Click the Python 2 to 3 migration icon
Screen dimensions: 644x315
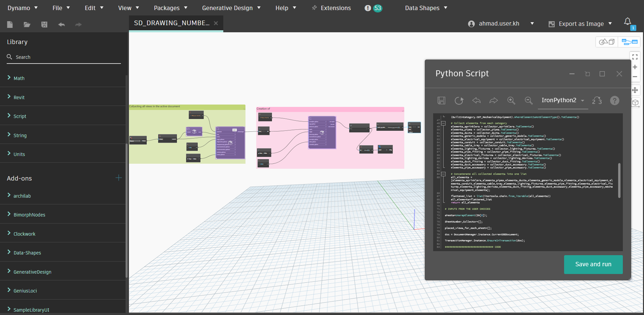597,101
